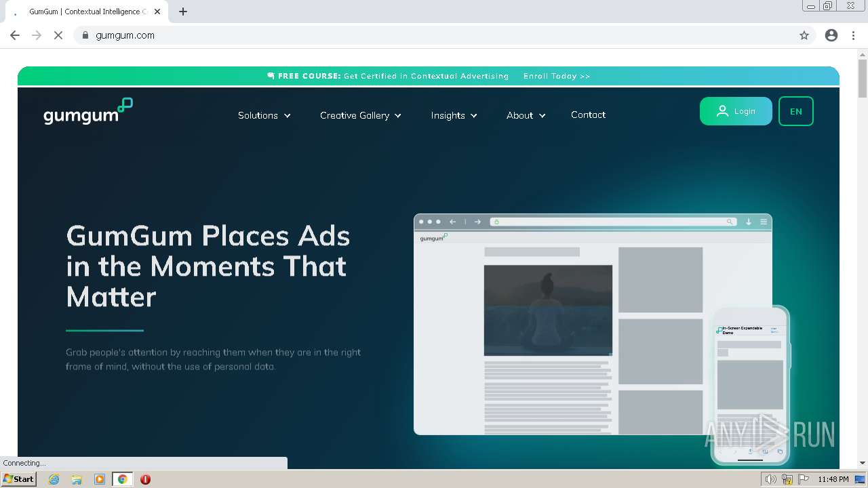868x488 pixels.
Task: Open volume control in system tray
Action: point(771,479)
